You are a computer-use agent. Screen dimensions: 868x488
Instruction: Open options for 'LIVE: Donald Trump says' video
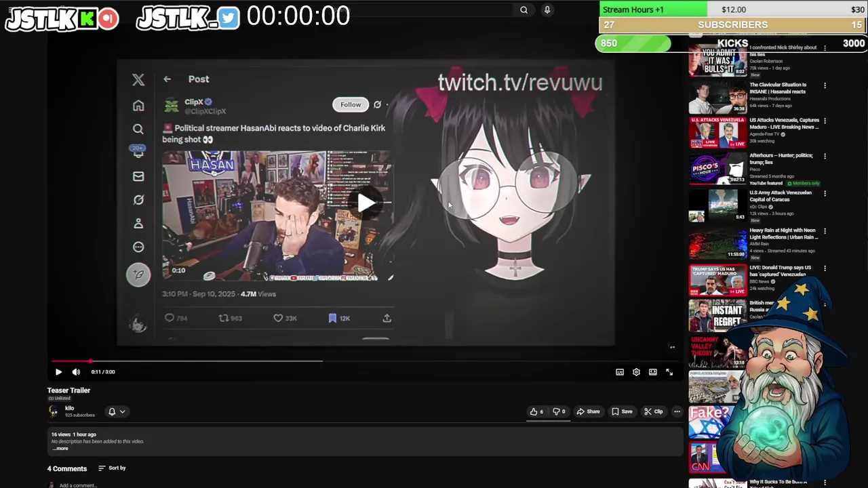[825, 268]
